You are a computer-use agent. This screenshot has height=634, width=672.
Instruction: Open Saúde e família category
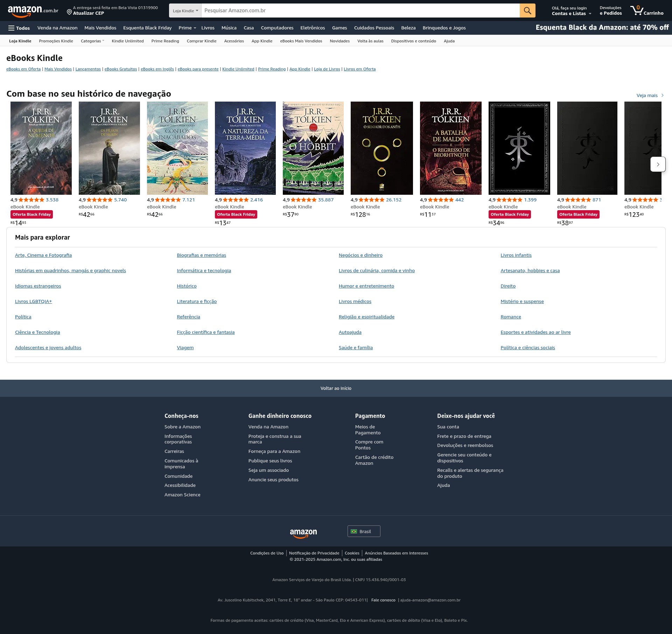point(356,347)
